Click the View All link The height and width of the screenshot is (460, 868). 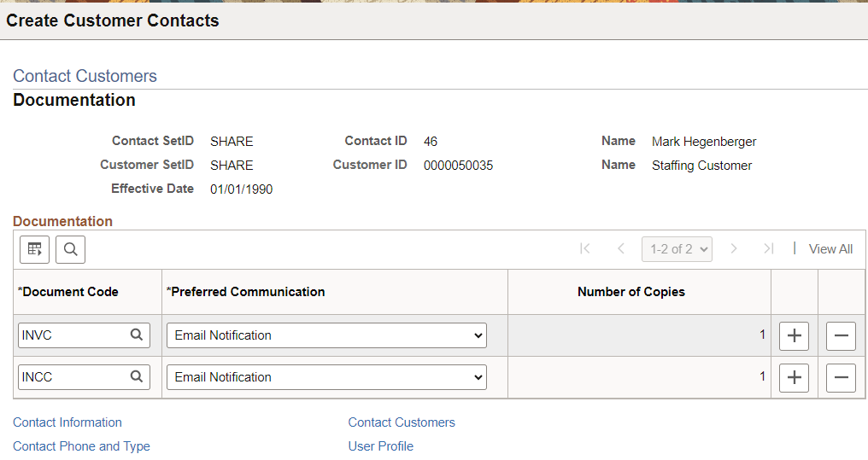(830, 249)
